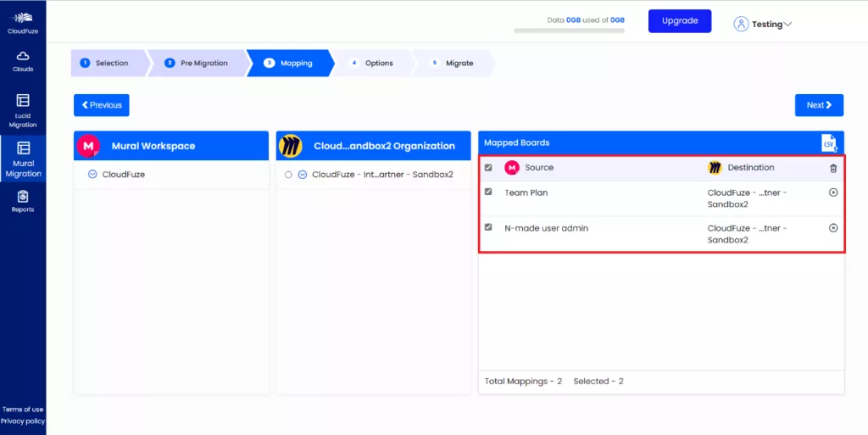Screen dimensions: 868x435
Task: Expand the CloudFuze Sandbox2 team node
Action: 303,175
